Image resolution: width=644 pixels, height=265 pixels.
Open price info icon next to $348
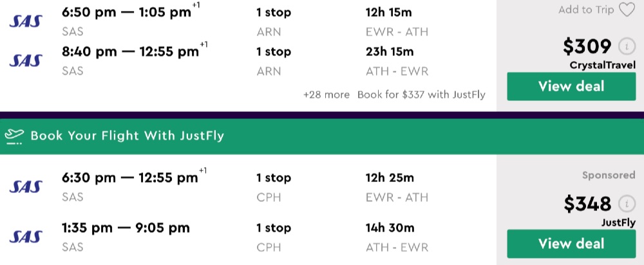tap(625, 204)
